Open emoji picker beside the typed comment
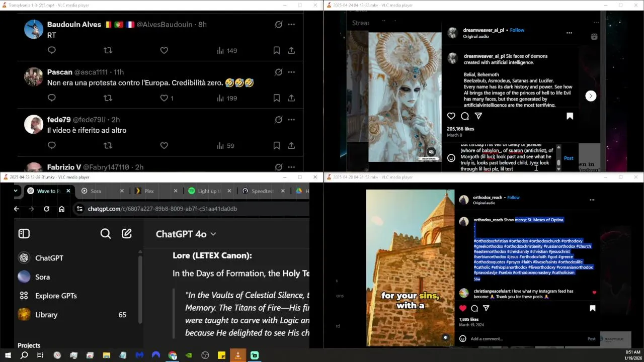Viewport: 644px width, 362px height. tap(451, 158)
